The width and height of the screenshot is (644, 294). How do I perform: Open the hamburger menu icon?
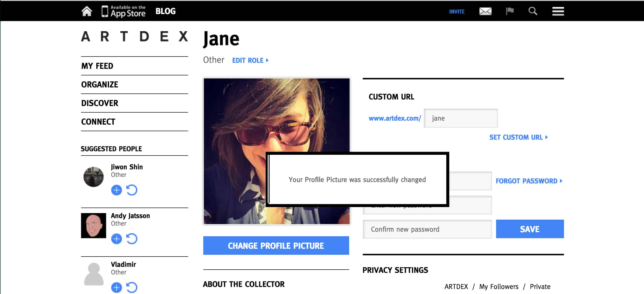click(558, 11)
